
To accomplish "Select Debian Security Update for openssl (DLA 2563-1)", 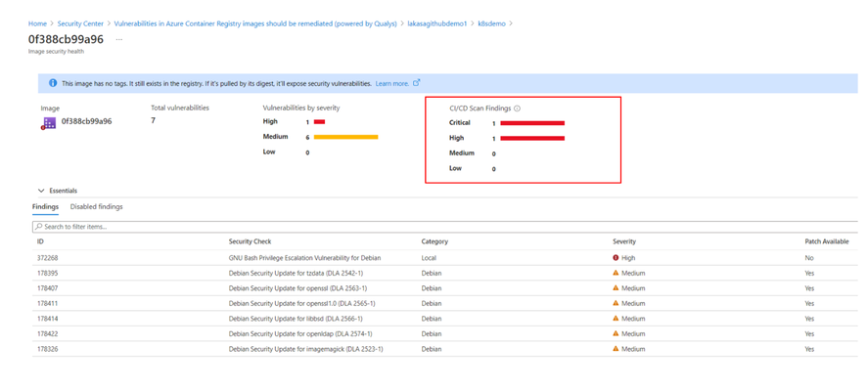I will point(297,288).
